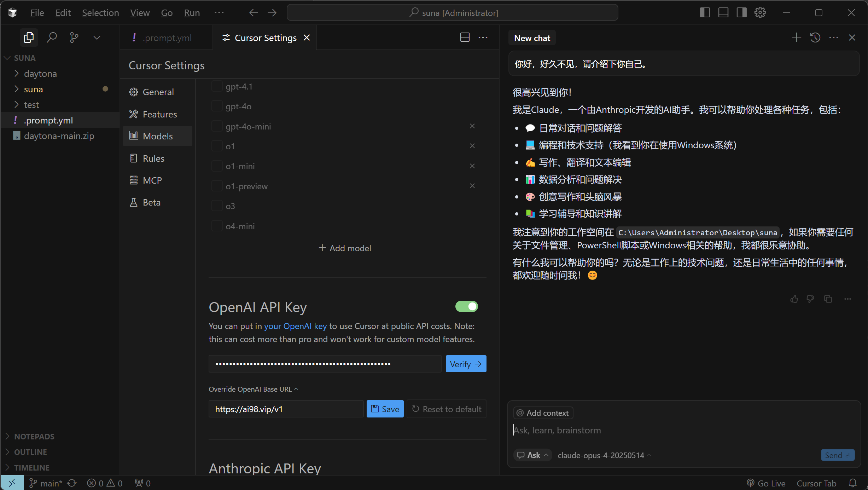Open the activity bar overflow chevron
This screenshot has height=490, width=868.
pos(97,38)
